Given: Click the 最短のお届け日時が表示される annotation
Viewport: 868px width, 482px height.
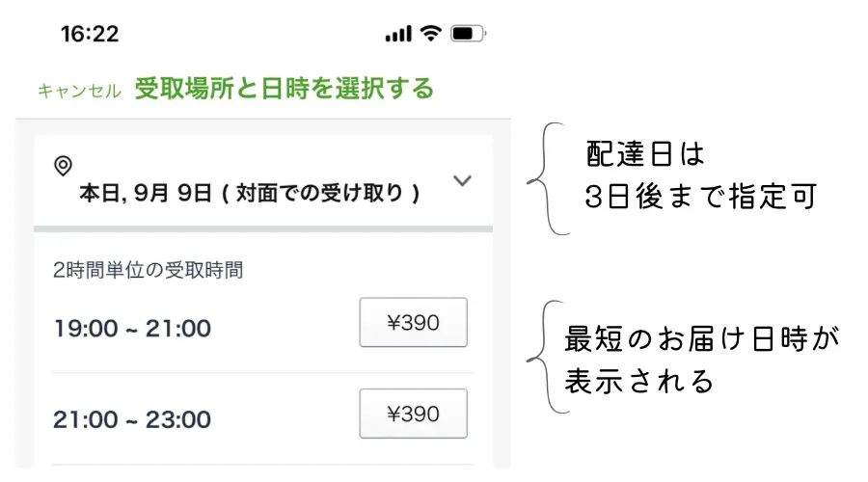Looking at the screenshot, I should pos(701,360).
